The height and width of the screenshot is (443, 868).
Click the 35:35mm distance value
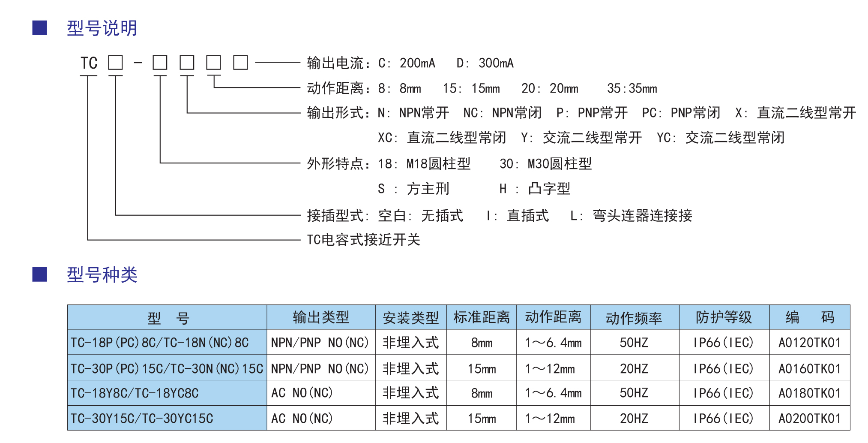(x=632, y=88)
